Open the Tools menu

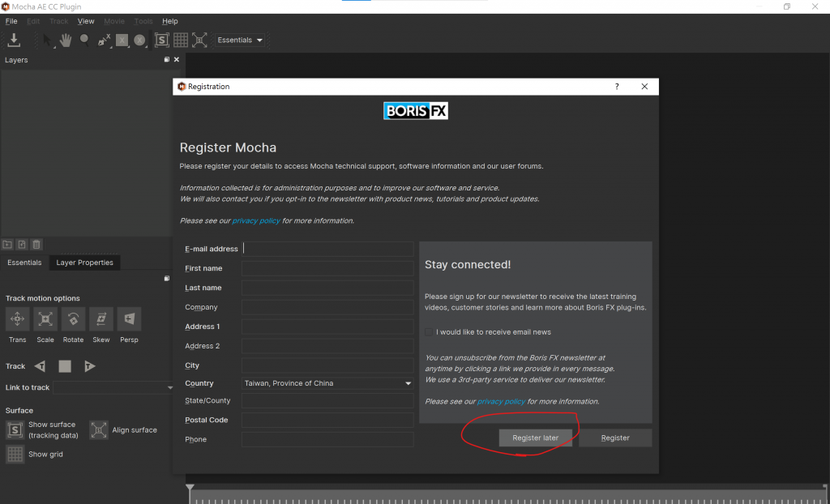[143, 21]
